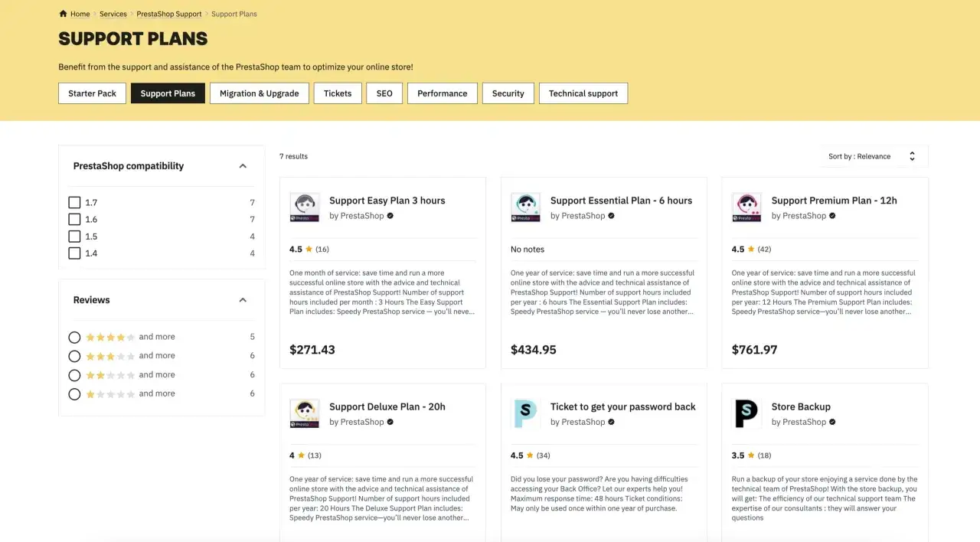Switch to the Starter Pack tab
Screen dimensions: 980x542
click(x=92, y=93)
